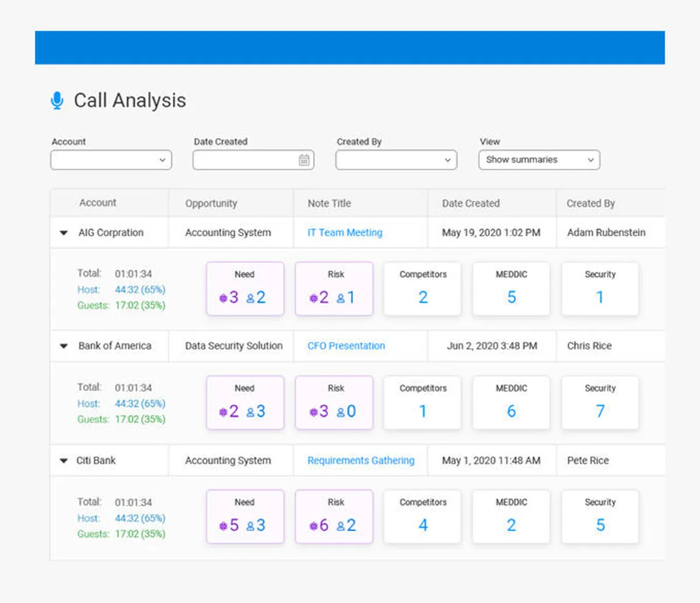Click the Date Created column header
Screen dimensions: 700x603
click(471, 204)
